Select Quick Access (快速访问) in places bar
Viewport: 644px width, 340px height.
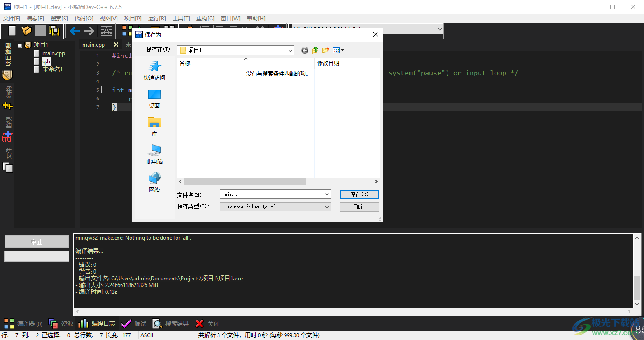pyautogui.click(x=154, y=71)
